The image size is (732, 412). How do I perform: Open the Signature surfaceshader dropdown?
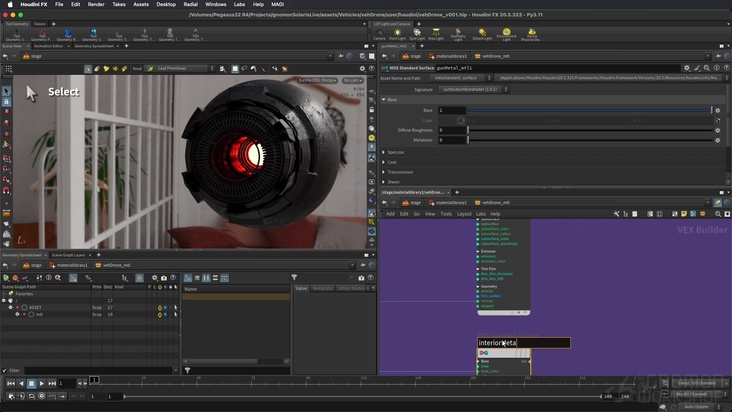coord(473,89)
